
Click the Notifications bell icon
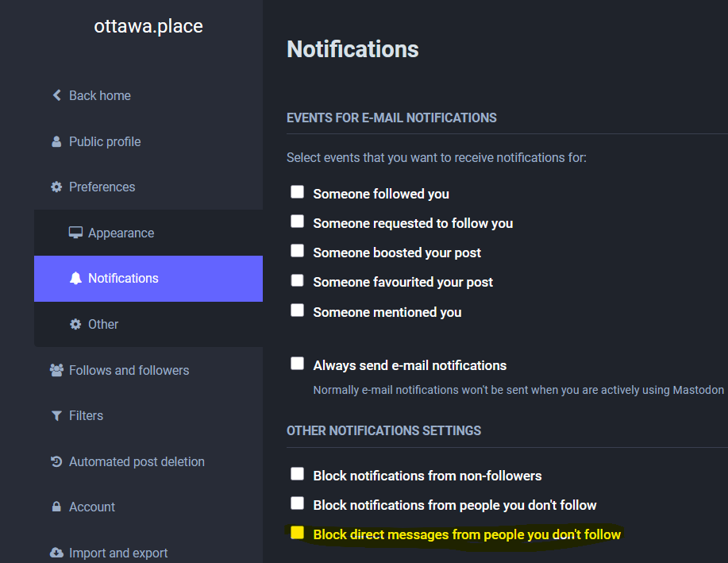[75, 279]
